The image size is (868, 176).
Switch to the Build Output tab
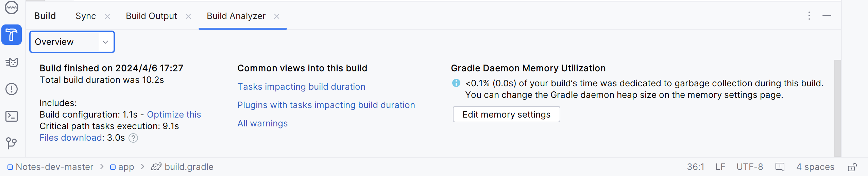[x=151, y=16]
